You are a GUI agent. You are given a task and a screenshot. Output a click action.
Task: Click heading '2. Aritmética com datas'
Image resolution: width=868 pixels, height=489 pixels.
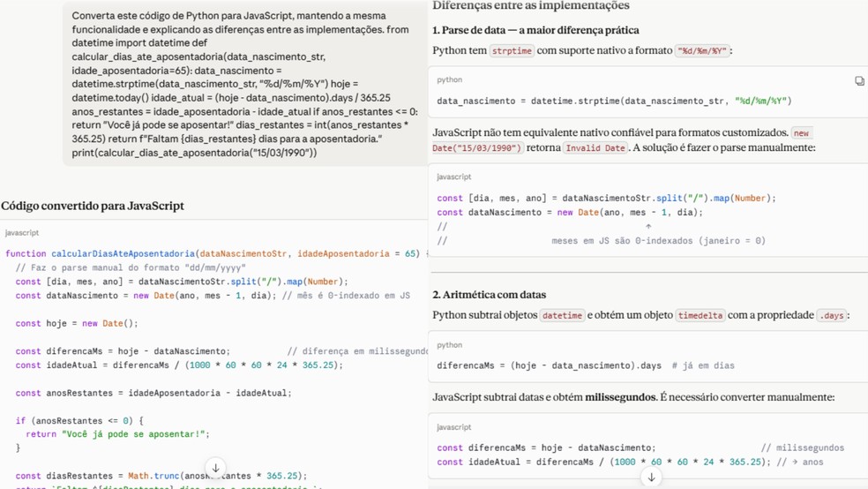coord(490,295)
